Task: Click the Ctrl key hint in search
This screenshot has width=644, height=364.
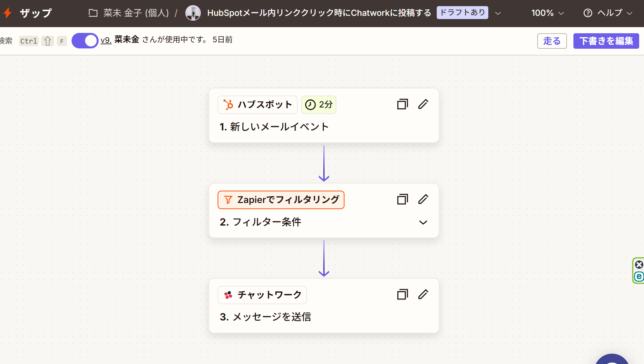Action: [x=29, y=41]
